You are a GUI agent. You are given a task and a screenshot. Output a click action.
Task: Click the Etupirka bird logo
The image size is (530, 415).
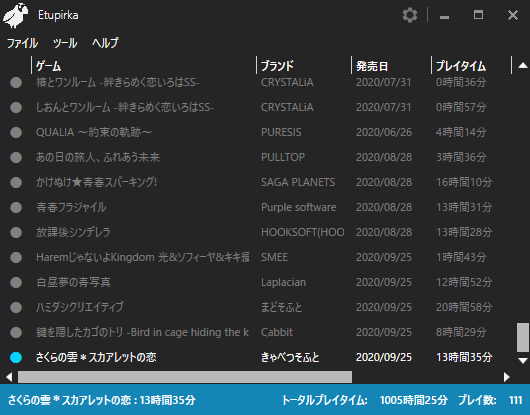click(x=15, y=15)
